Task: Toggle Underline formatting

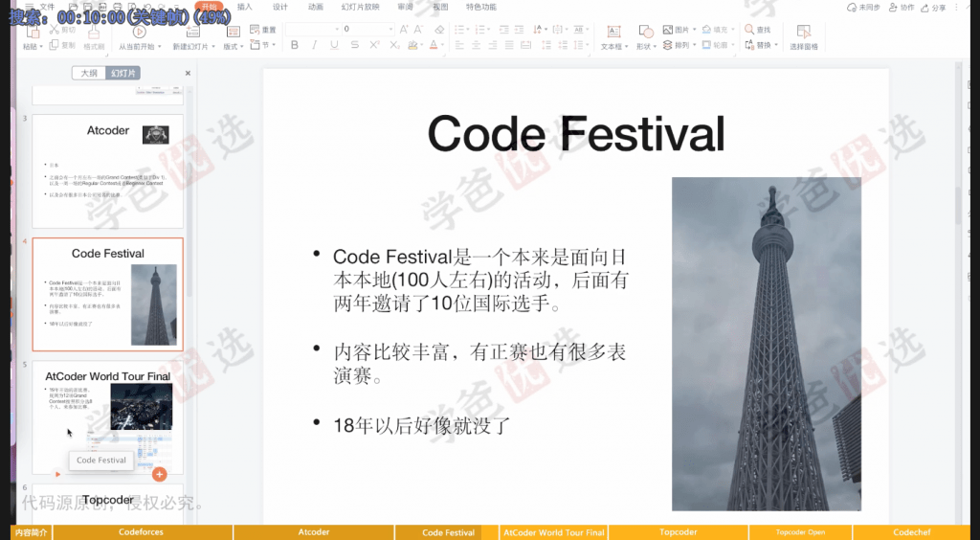Action: click(334, 45)
